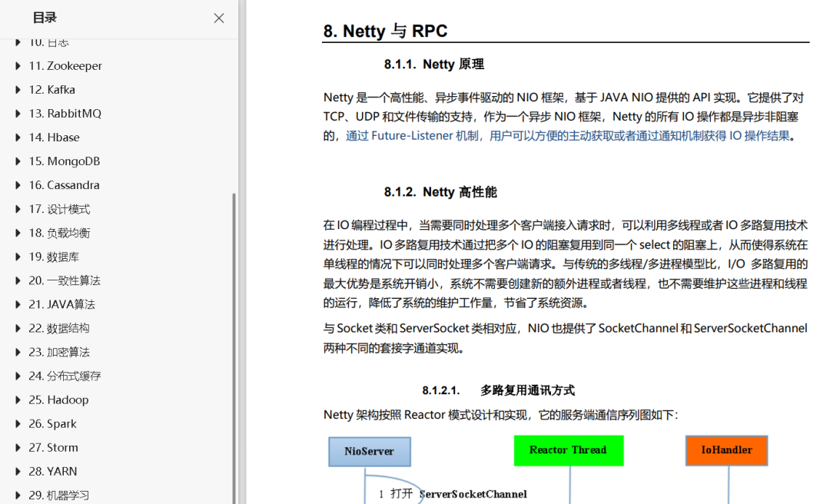The image size is (830, 504).
Task: Expand the MongoDB chapter arrow
Action: click(17, 161)
